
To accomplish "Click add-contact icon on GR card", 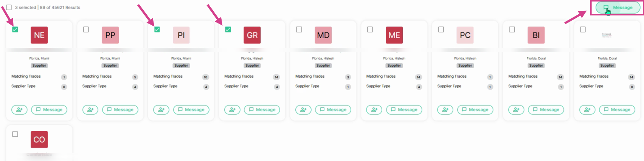I will 232,110.
